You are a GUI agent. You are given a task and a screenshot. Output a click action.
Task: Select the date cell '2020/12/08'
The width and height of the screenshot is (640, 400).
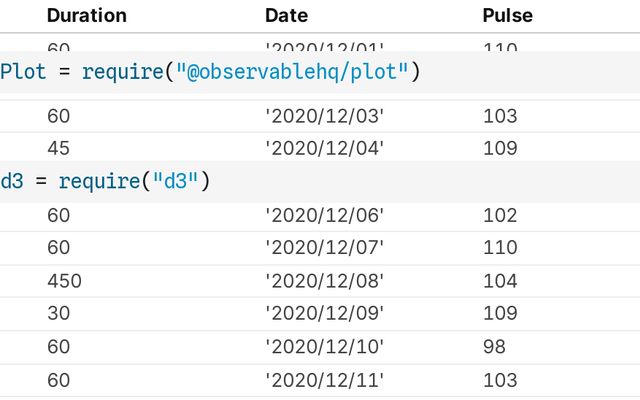(325, 280)
